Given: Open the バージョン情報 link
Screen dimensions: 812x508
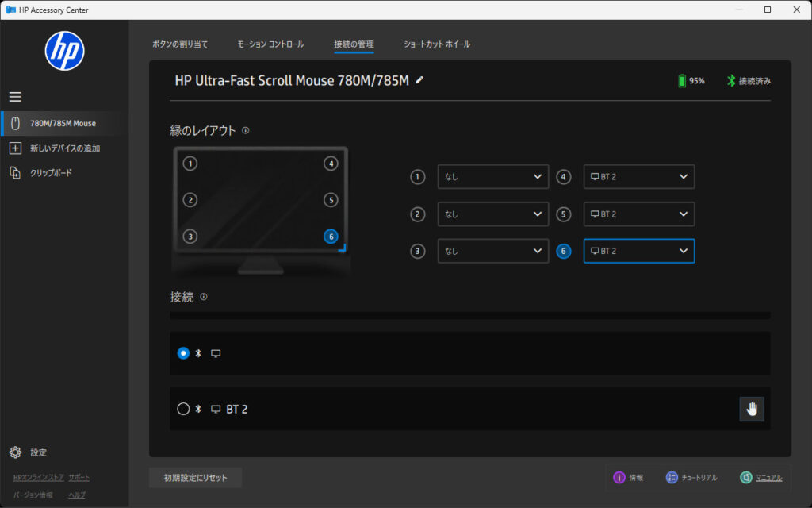Looking at the screenshot, I should (33, 495).
